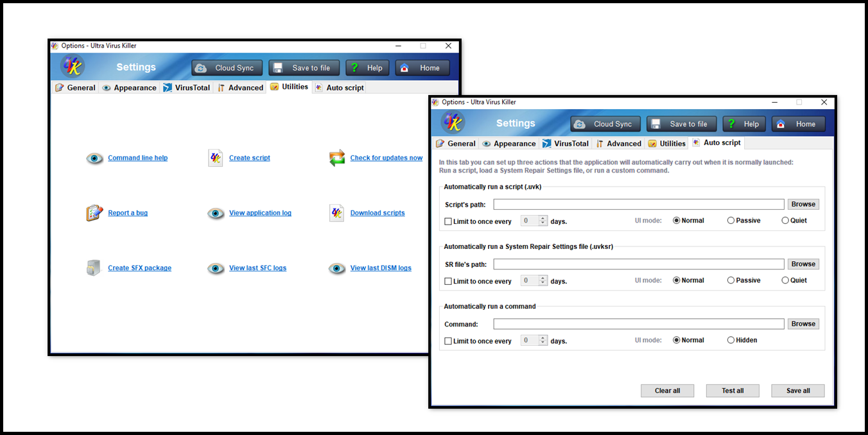Click Save to file in the right window
Viewport: 868px width, 435px height.
tap(681, 124)
